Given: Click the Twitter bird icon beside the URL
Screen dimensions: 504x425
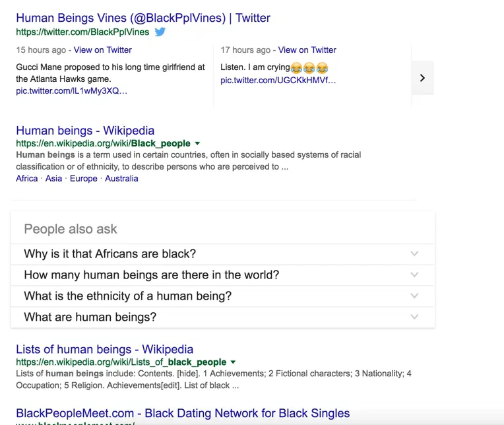Looking at the screenshot, I should 160,32.
